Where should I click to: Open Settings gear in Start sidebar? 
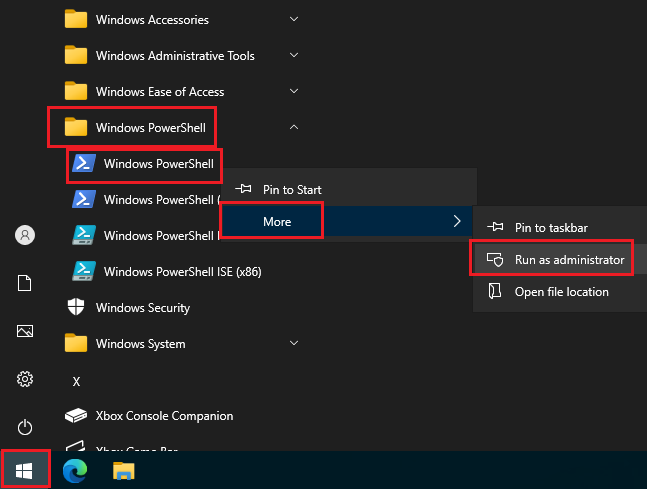click(x=25, y=379)
